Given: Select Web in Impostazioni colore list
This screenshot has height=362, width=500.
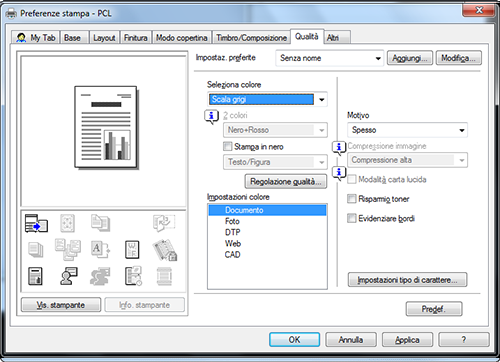Looking at the screenshot, I should coord(267,243).
